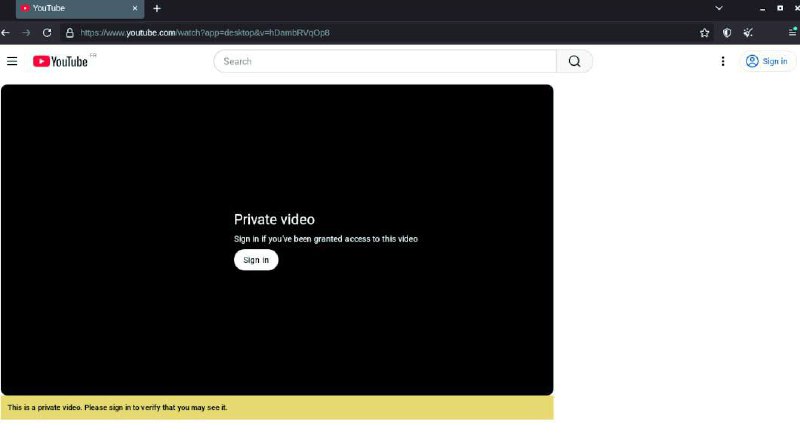
Task: Close the YouTube tab
Action: (135, 8)
